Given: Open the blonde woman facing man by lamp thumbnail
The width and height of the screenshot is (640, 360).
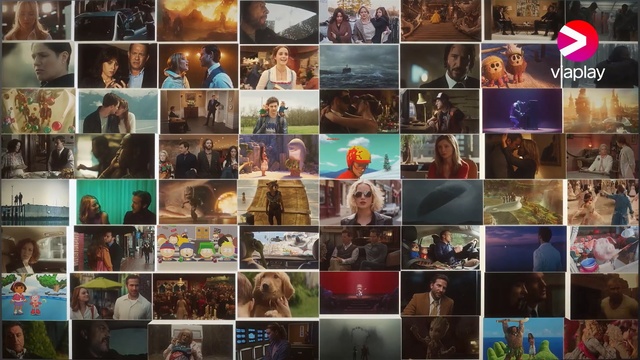Looking at the screenshot, I should [x=198, y=66].
